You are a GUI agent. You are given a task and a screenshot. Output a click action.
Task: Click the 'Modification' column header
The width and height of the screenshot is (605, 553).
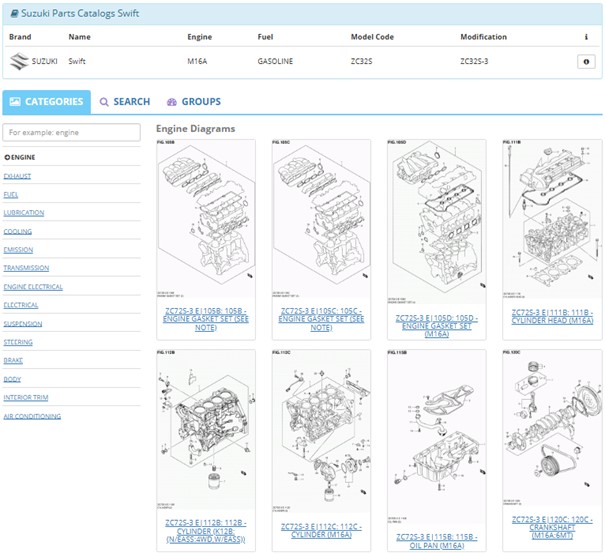click(483, 37)
